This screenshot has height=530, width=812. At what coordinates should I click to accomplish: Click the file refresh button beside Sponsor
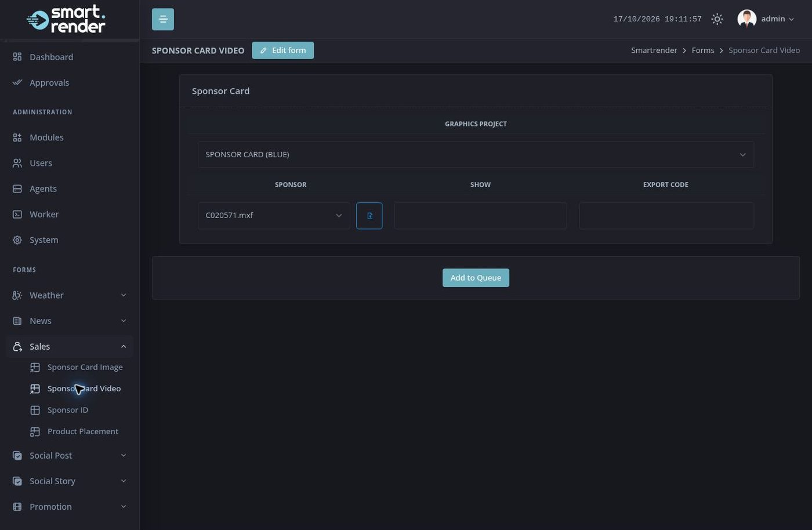pos(369,216)
